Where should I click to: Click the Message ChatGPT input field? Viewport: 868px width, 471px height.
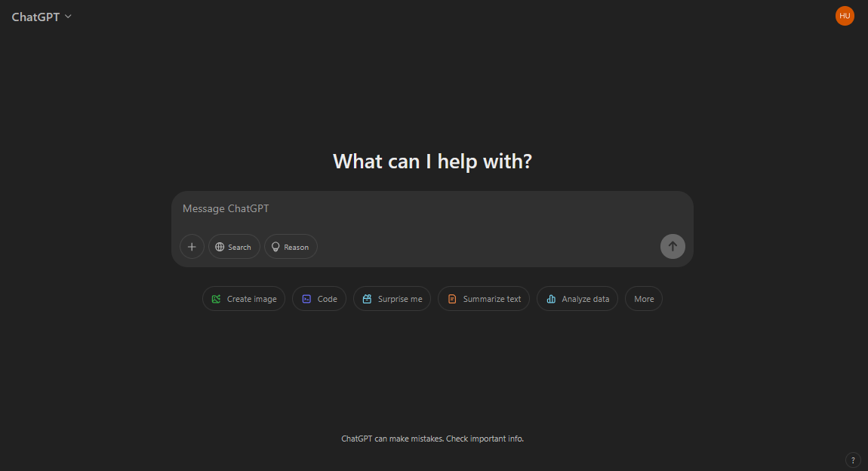coord(432,208)
